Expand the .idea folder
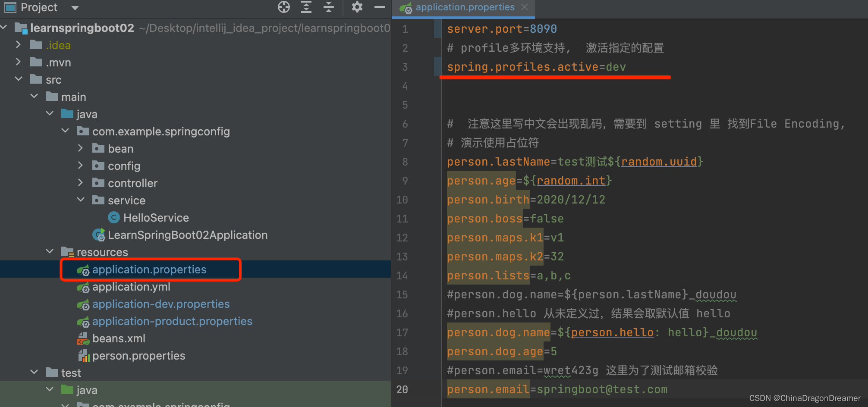Screen dimensions: 868x407 point(18,44)
